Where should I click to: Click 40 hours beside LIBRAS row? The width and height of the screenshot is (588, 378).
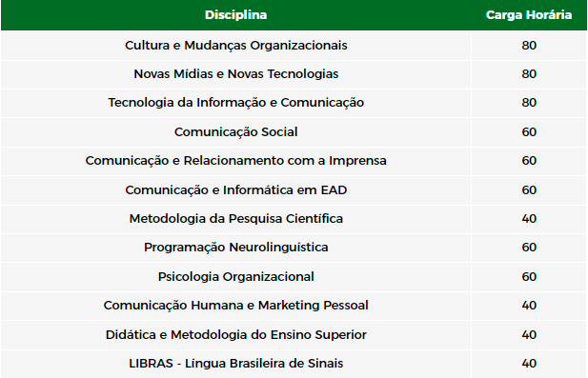[529, 364]
